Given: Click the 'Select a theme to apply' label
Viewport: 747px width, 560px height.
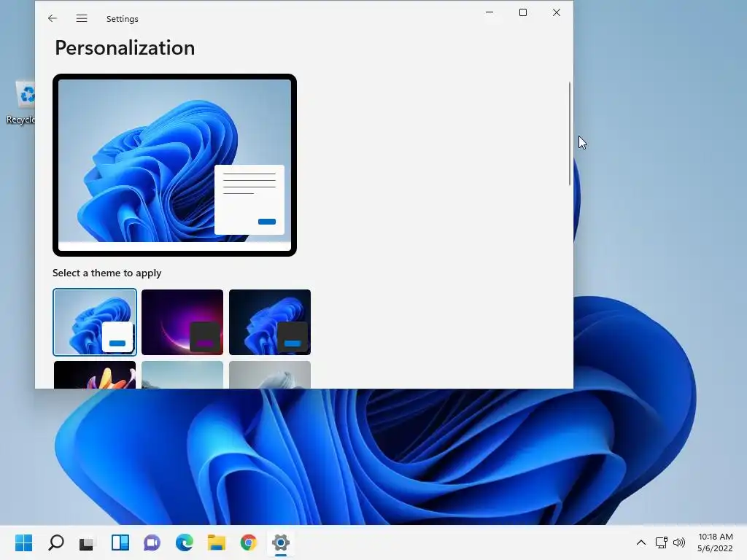Looking at the screenshot, I should click(x=107, y=273).
